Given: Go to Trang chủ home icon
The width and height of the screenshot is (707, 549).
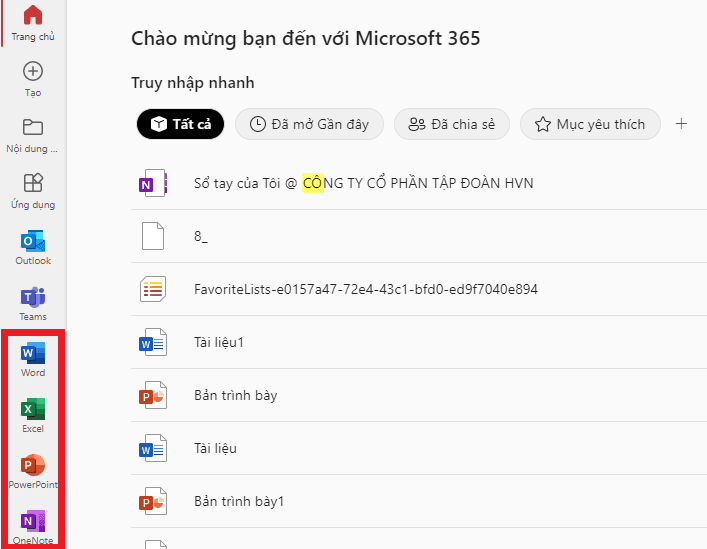Looking at the screenshot, I should click(33, 15).
